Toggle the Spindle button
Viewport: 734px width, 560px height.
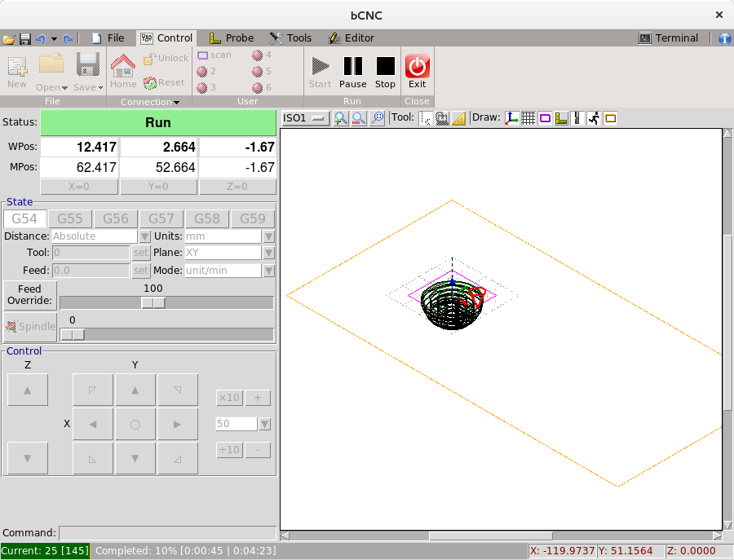point(30,327)
